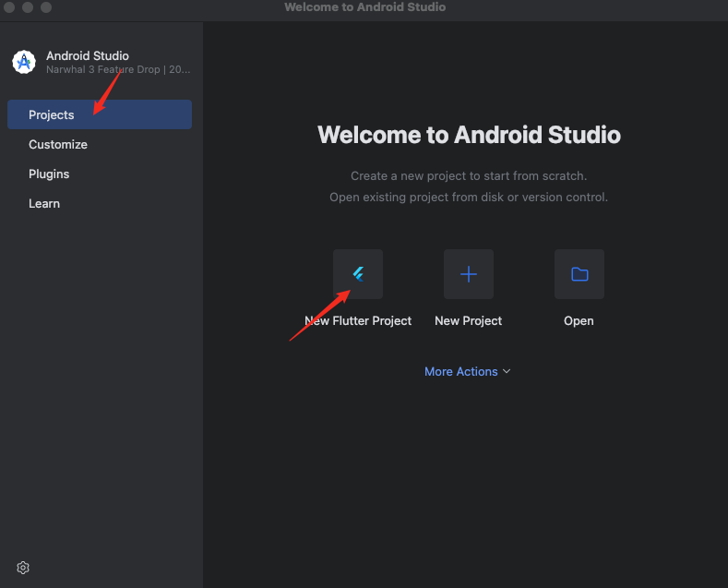The height and width of the screenshot is (588, 728).
Task: Click the window title bar text
Action: [365, 7]
